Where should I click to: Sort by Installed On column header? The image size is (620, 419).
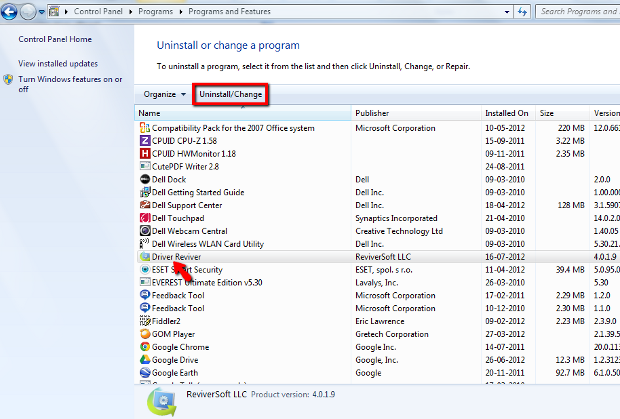pos(508,113)
